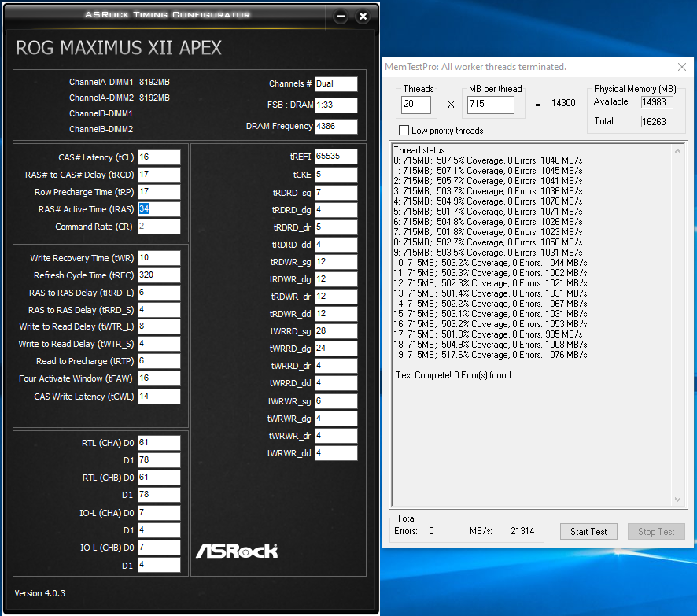Click the tRDWR_dg value field
697x616 pixels.
coord(336,279)
